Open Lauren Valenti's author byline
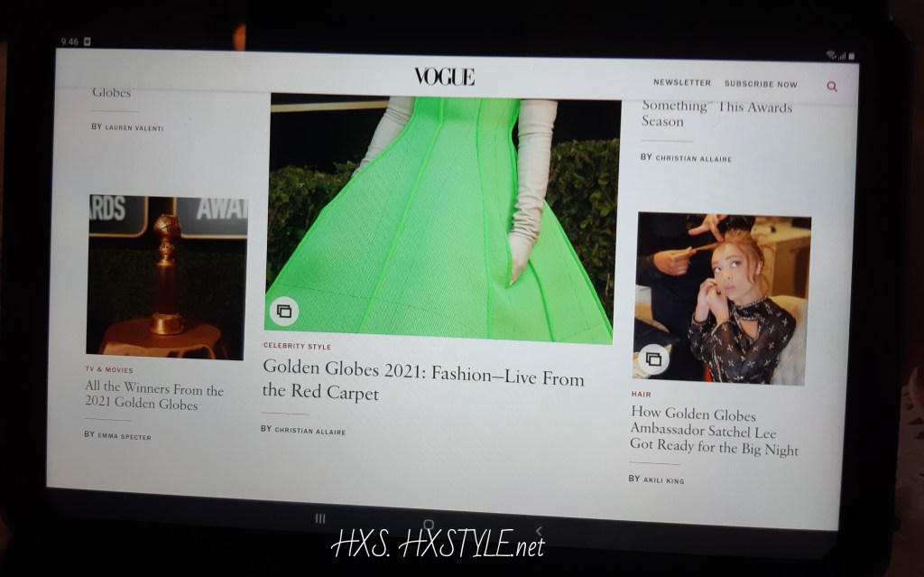The image size is (924, 577). point(134,128)
